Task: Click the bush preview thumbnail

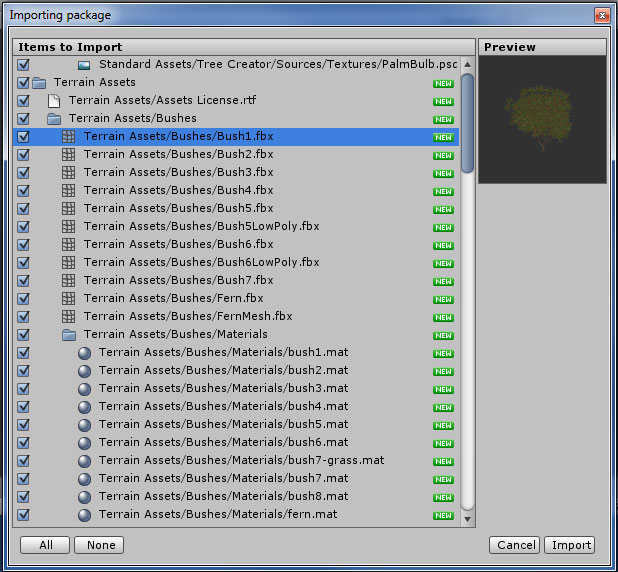Action: click(542, 119)
